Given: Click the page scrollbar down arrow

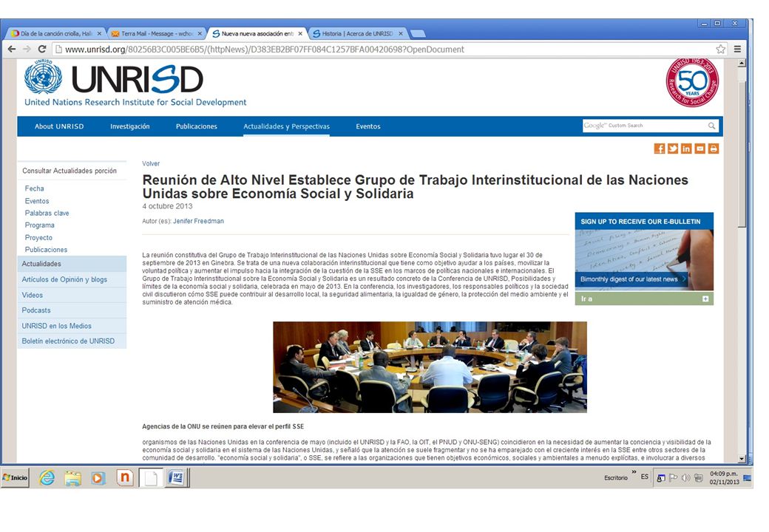Looking at the screenshot, I should (x=742, y=459).
